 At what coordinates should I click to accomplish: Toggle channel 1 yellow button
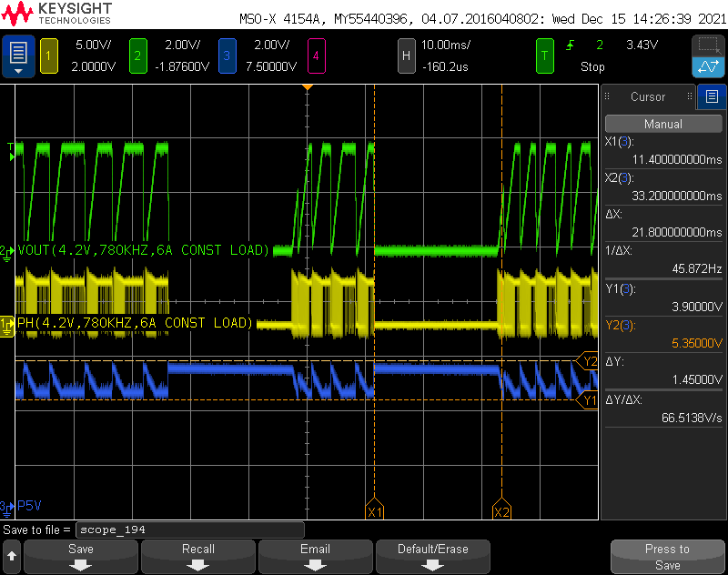tap(49, 56)
